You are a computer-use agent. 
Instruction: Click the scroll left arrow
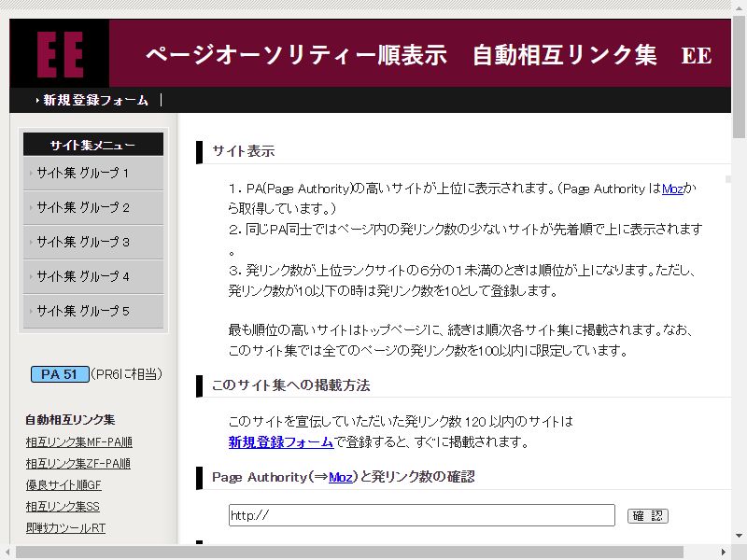pos(7,552)
